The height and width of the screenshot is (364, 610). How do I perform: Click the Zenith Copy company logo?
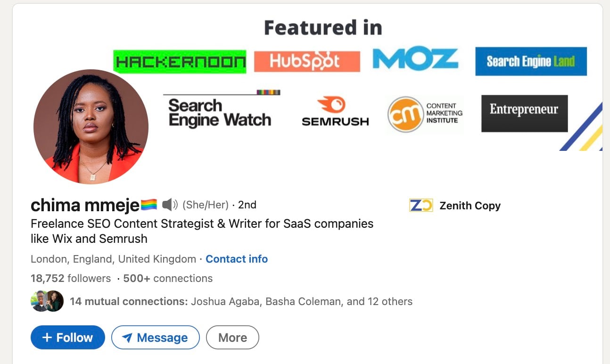tap(421, 206)
